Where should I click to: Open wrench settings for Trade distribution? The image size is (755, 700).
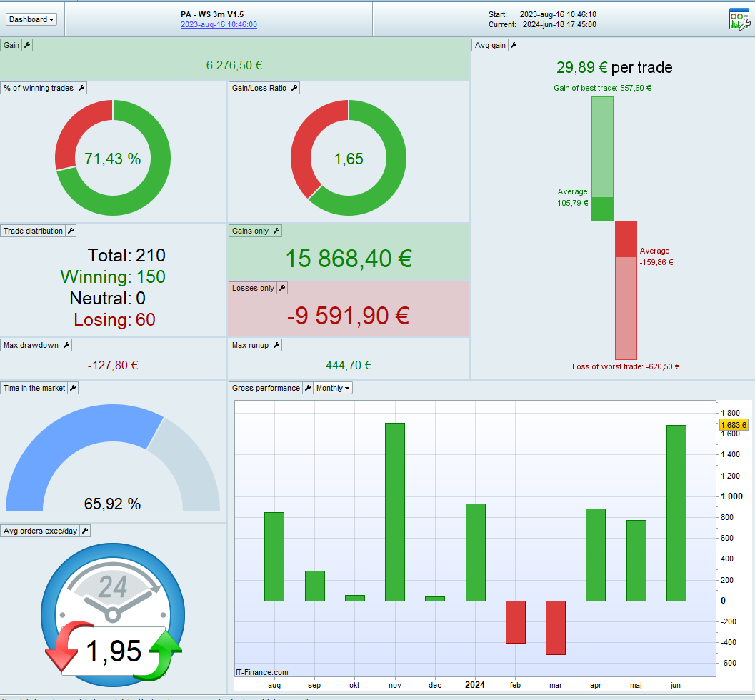point(71,231)
